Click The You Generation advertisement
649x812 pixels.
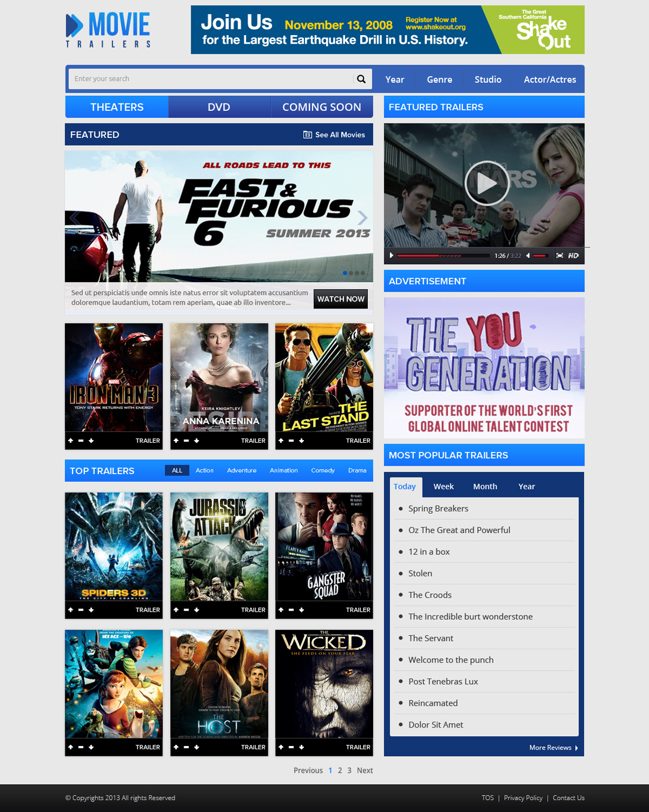point(484,368)
